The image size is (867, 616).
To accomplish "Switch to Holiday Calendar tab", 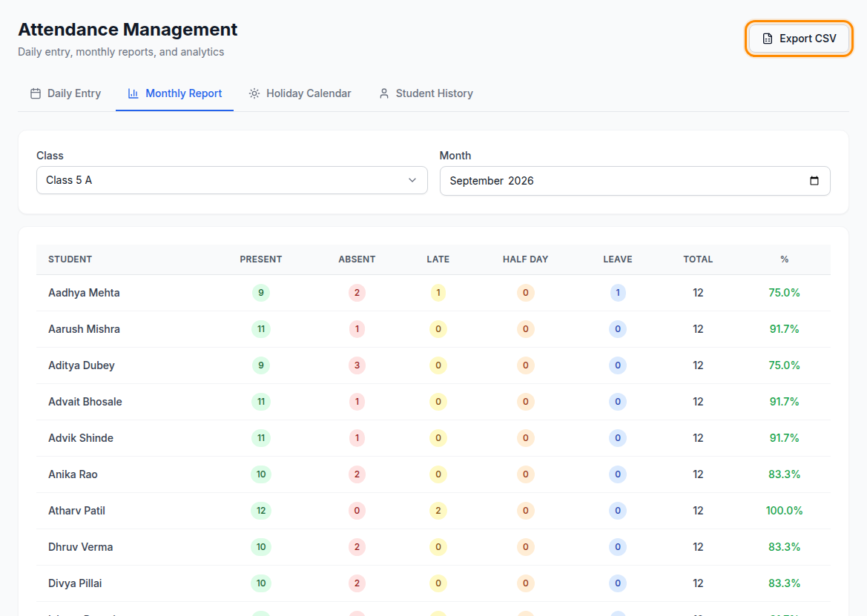I will 300,93.
